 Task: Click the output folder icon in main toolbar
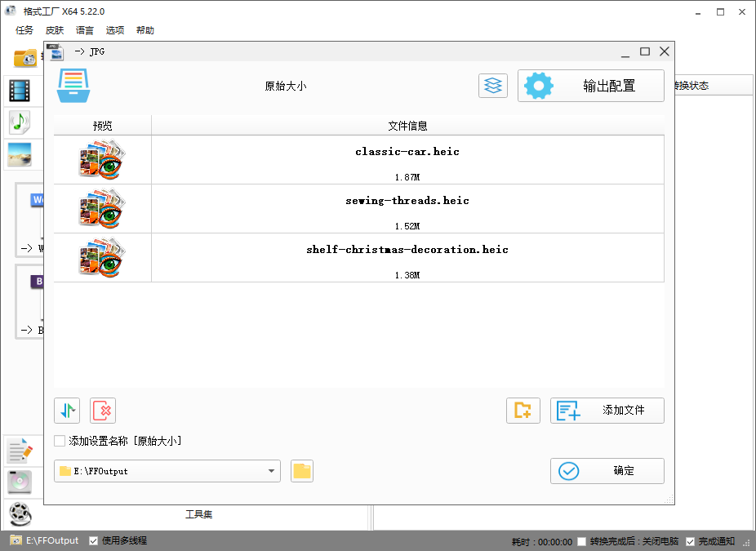pyautogui.click(x=25, y=58)
